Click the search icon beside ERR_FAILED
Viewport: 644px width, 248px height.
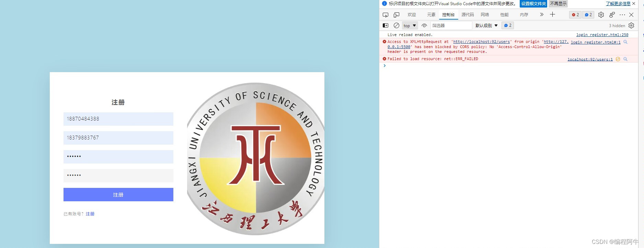pyautogui.click(x=625, y=59)
